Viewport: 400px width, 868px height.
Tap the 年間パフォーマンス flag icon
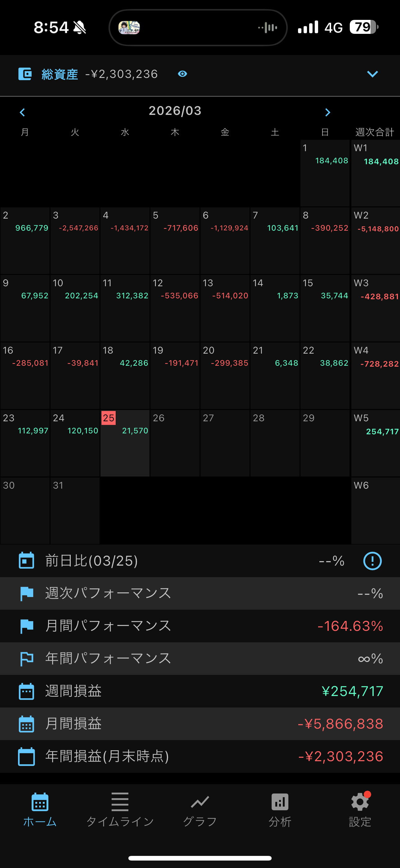tap(27, 659)
